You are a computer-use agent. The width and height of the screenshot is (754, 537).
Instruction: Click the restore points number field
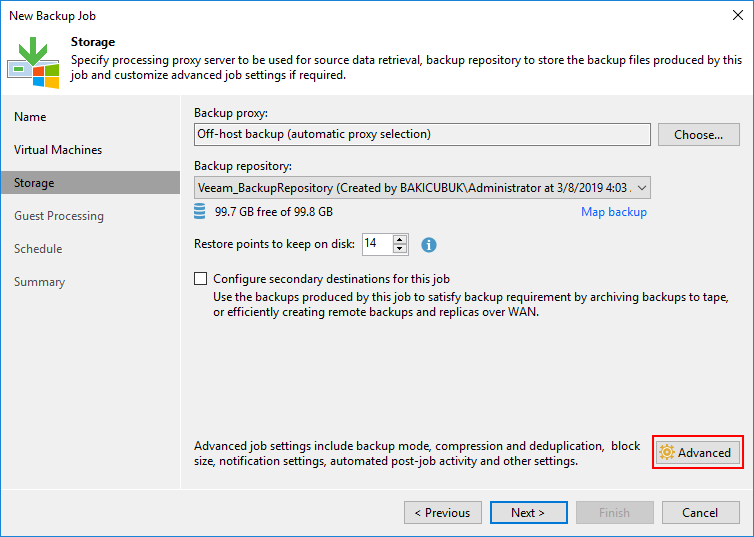(377, 244)
